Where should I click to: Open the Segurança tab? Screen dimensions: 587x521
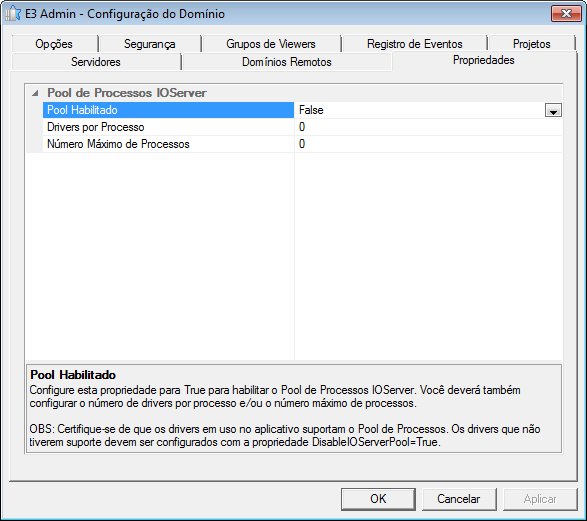[150, 44]
